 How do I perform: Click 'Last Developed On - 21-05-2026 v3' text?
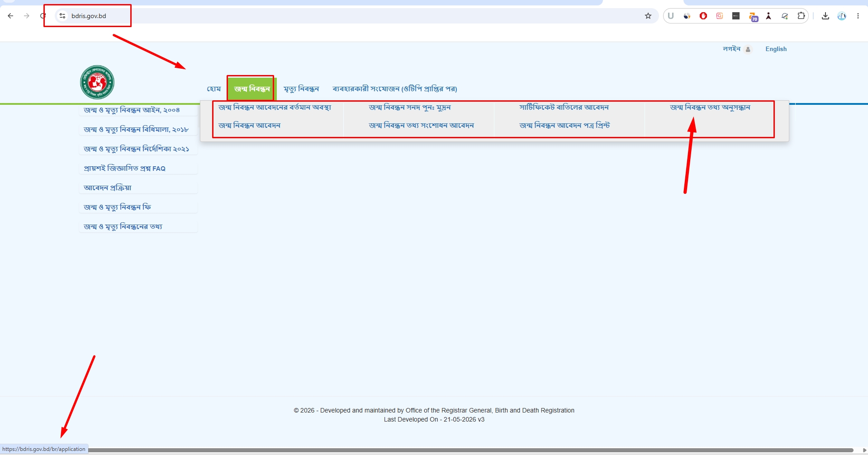(434, 419)
